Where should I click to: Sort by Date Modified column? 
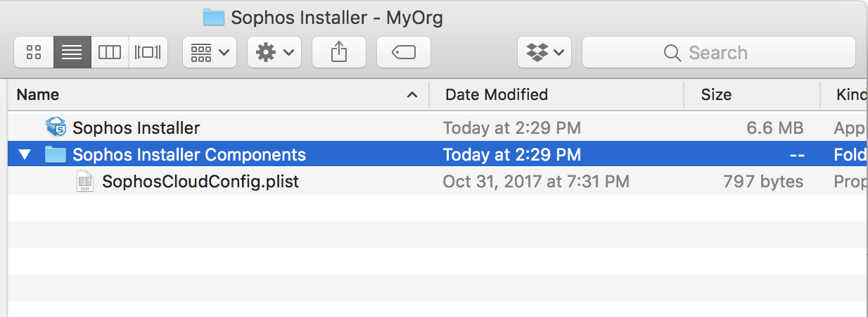(497, 94)
